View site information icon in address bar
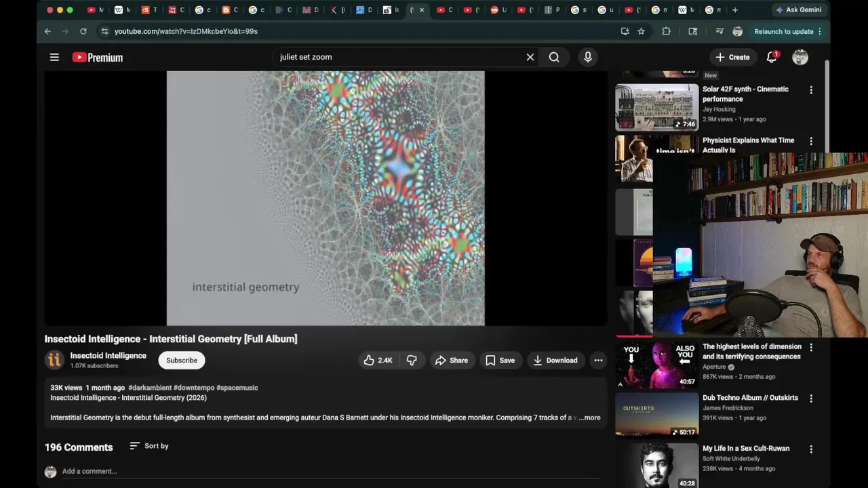This screenshot has height=488, width=868. (x=104, y=31)
